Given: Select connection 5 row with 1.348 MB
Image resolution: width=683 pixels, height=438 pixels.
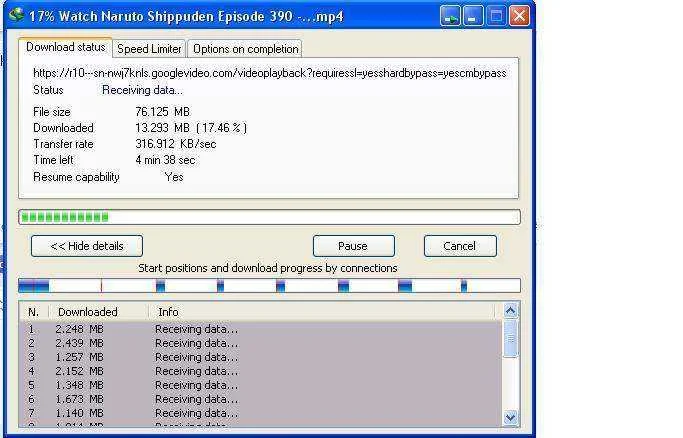Looking at the screenshot, I should pyautogui.click(x=260, y=385).
